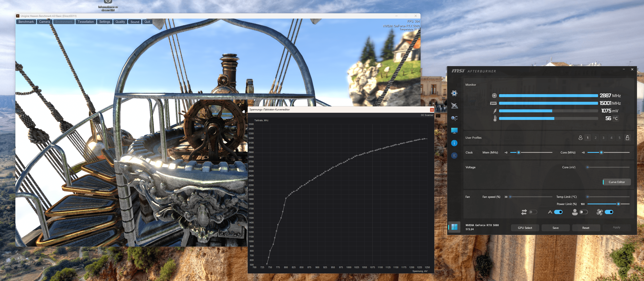This screenshot has width=644, height=281.
Task: Open the blue information icon
Action: pos(454,143)
